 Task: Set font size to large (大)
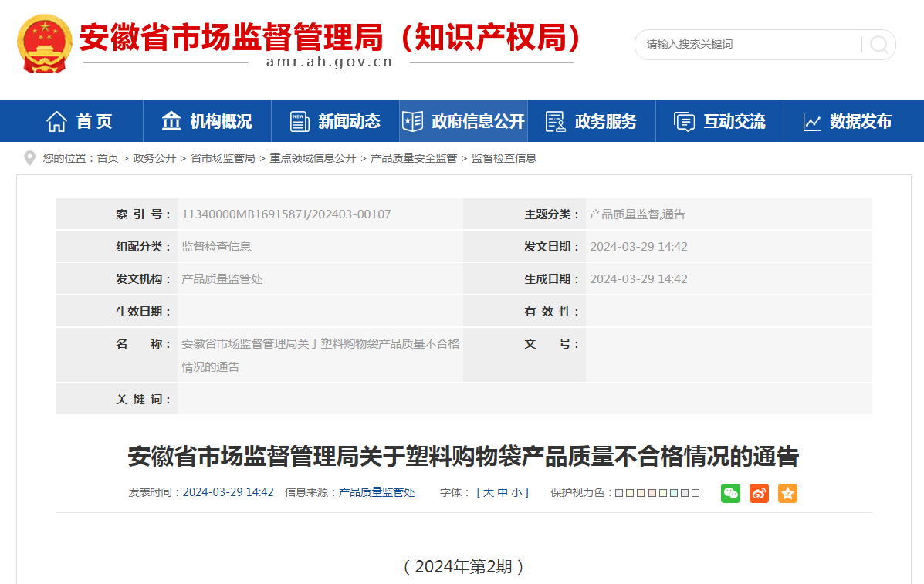coord(489,493)
